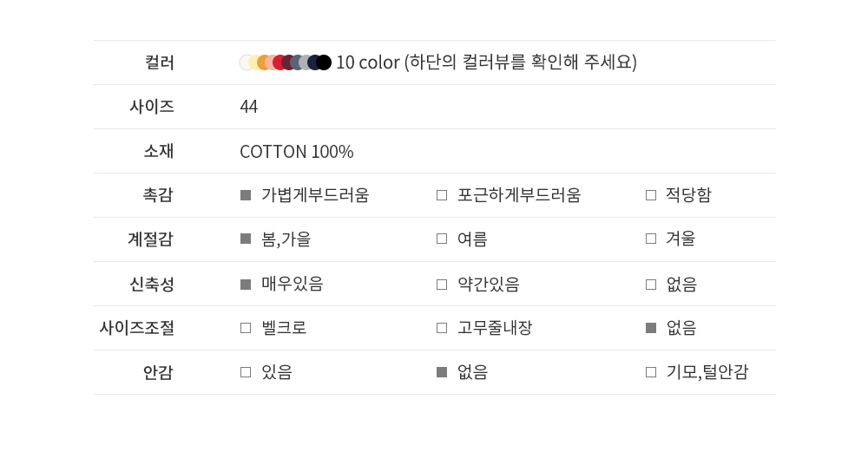Image resolution: width=868 pixels, height=465 pixels.
Task: Check 있음 in the 안감 row
Action: (x=246, y=372)
